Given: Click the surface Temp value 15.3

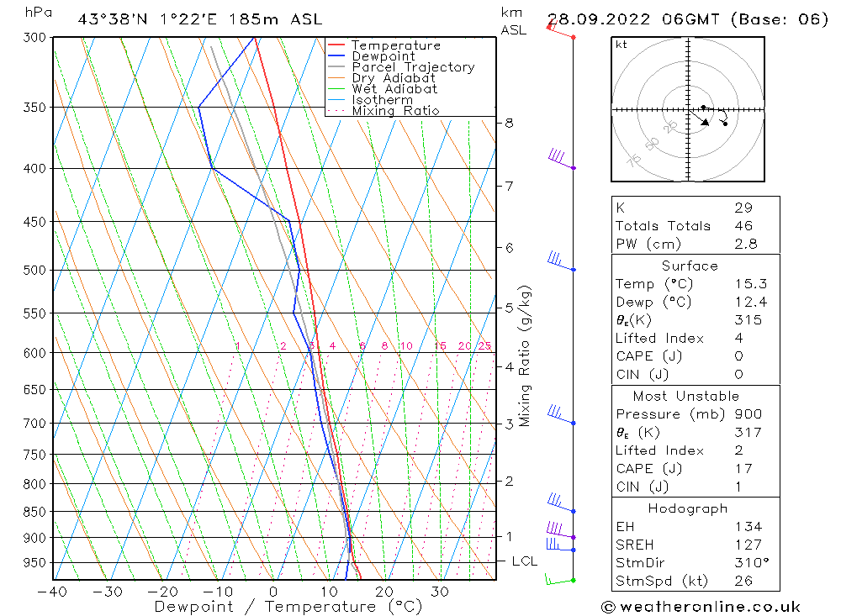Looking at the screenshot, I should (751, 283).
